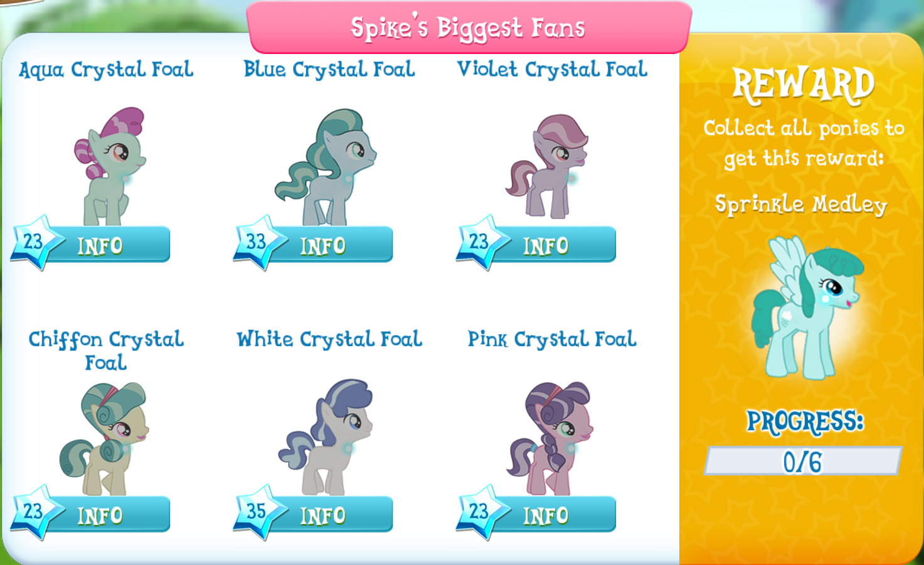Click the 33 star level badge
The image size is (924, 565).
pyautogui.click(x=256, y=242)
